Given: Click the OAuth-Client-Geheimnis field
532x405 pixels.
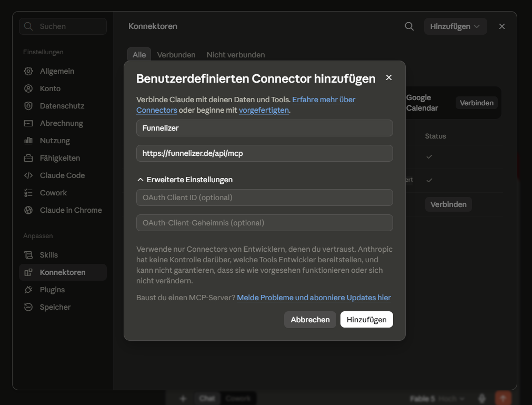Looking at the screenshot, I should (x=265, y=223).
